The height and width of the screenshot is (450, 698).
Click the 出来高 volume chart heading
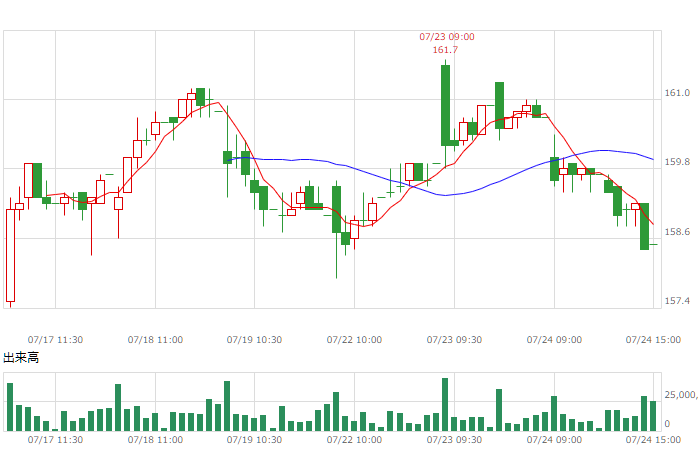(x=21, y=357)
